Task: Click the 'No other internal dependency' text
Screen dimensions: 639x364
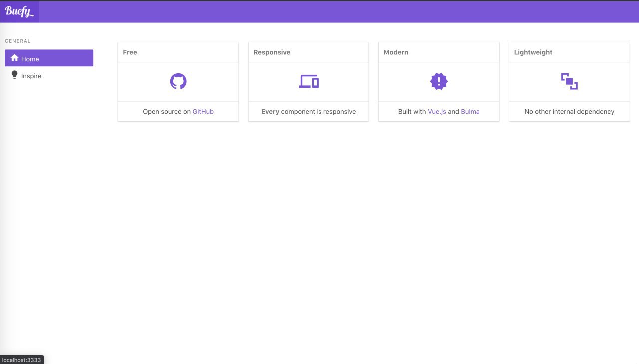Action: point(569,112)
